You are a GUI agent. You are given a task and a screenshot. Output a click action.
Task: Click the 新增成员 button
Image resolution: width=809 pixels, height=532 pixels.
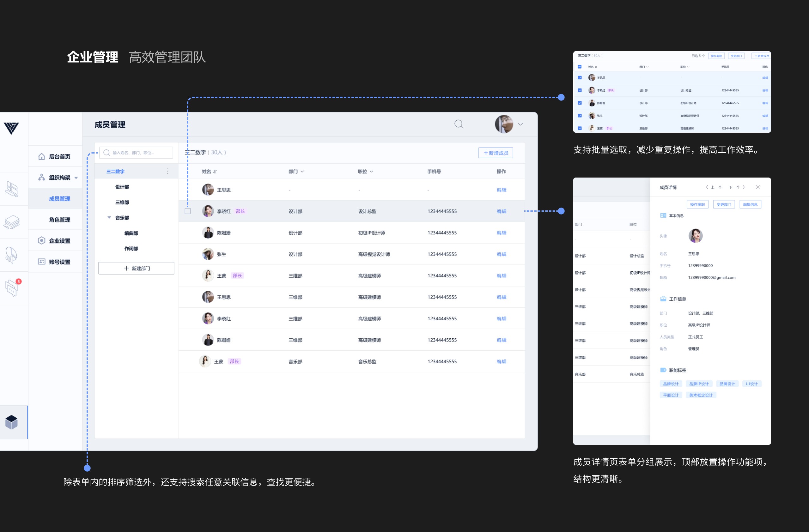click(495, 153)
